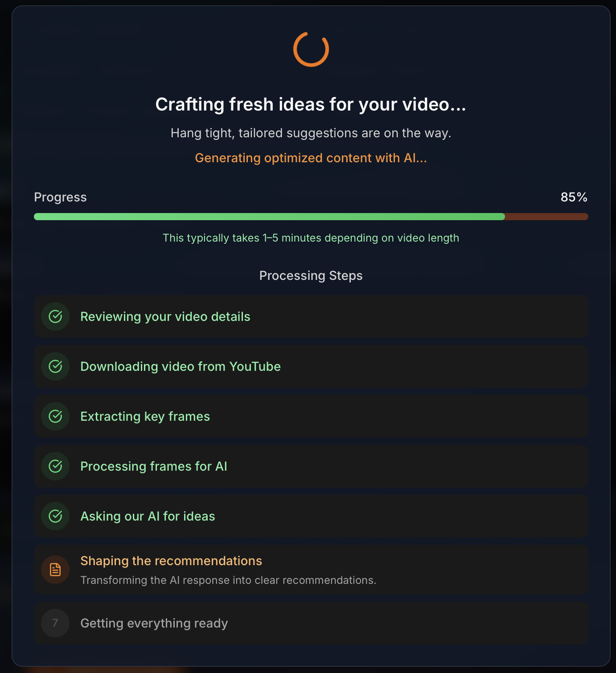Click the Asking our AI for ideas step

[311, 516]
